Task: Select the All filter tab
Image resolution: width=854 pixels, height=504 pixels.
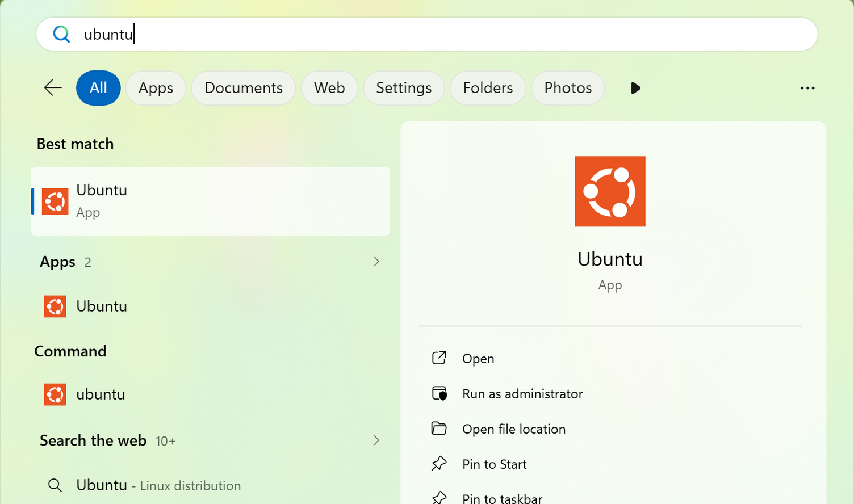Action: [x=98, y=88]
